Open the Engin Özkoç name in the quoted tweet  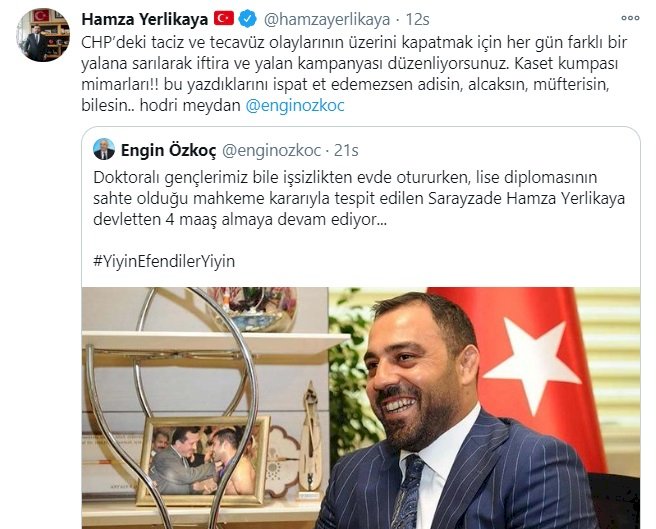pyautogui.click(x=169, y=150)
